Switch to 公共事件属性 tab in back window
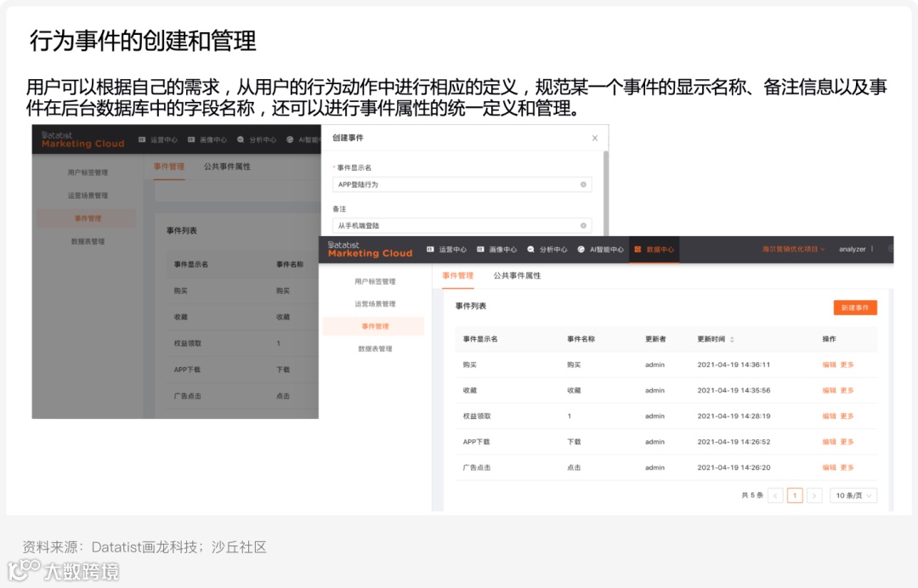The height and width of the screenshot is (588, 918). pos(227,167)
